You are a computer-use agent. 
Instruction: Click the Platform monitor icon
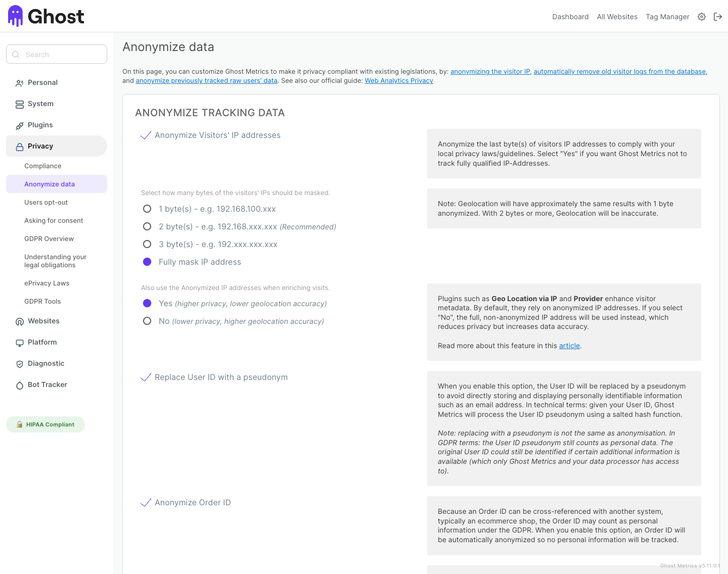pyautogui.click(x=20, y=343)
